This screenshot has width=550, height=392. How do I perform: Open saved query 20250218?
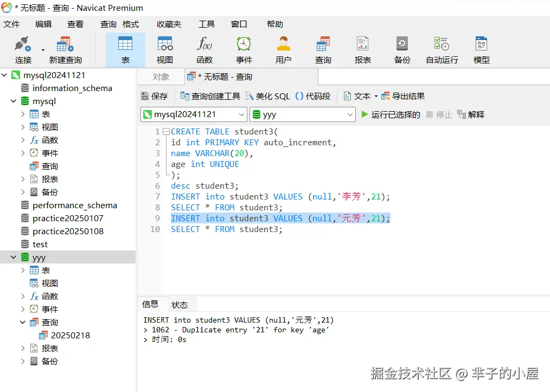(65, 335)
